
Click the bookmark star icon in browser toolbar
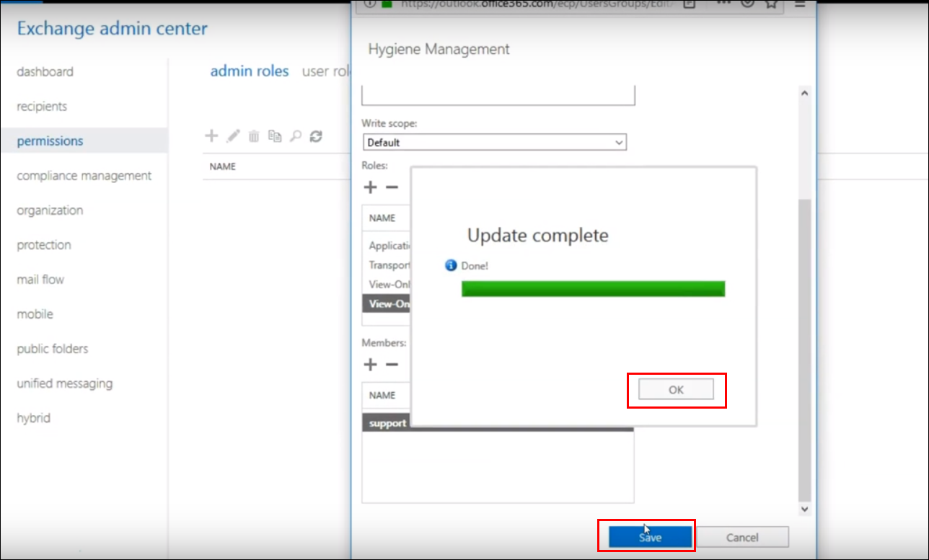pos(771,4)
